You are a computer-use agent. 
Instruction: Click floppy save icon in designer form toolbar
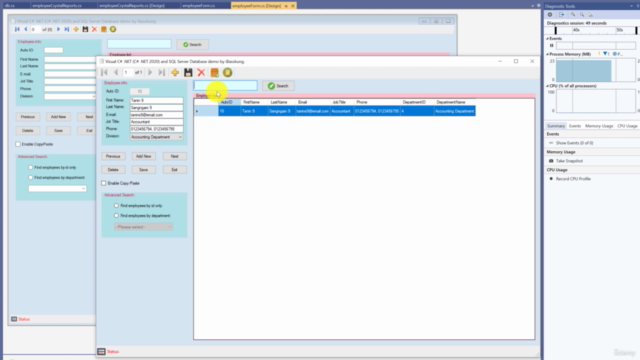(x=85, y=29)
